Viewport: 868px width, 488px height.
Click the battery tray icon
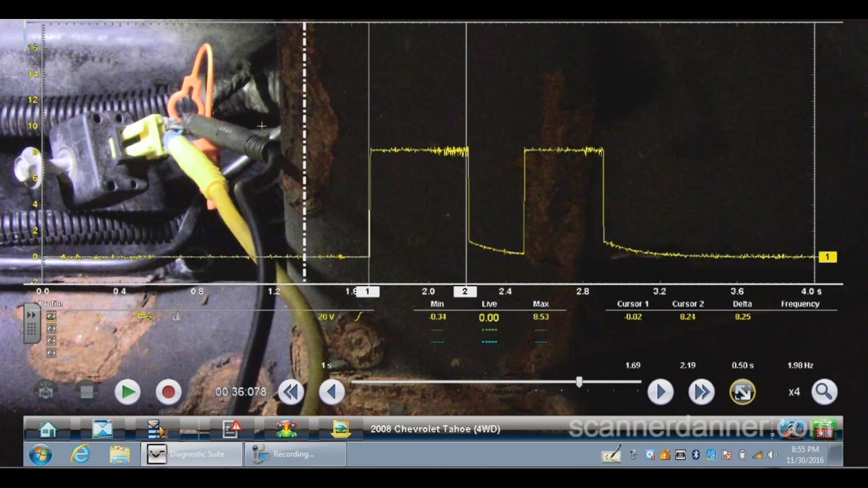pos(742,454)
